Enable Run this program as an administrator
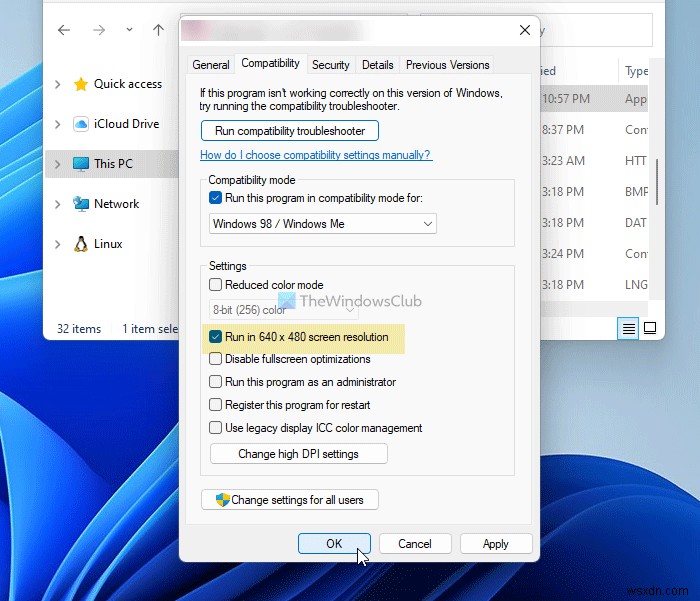The width and height of the screenshot is (700, 601). pos(215,382)
